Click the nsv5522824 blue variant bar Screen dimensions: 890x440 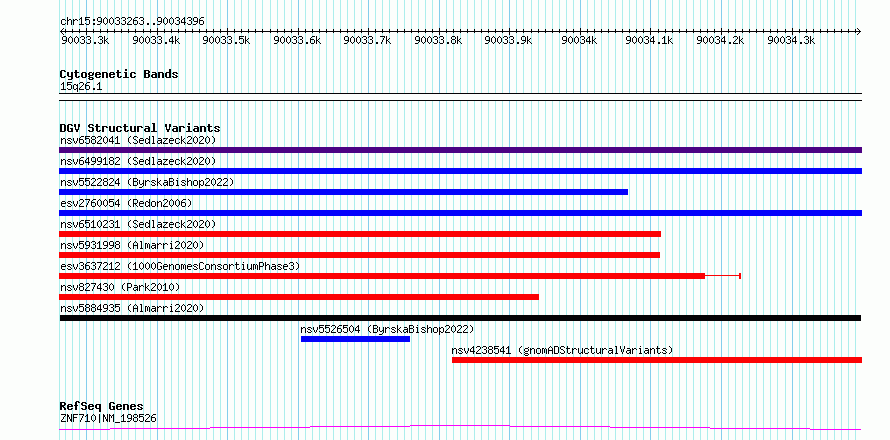pos(343,192)
